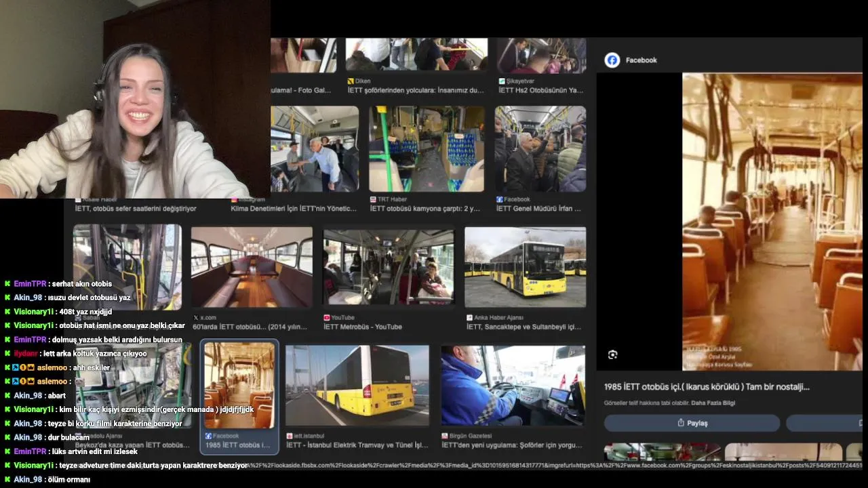This screenshot has height=488, width=868.
Task: Click the Paylaş share button
Action: [x=692, y=423]
